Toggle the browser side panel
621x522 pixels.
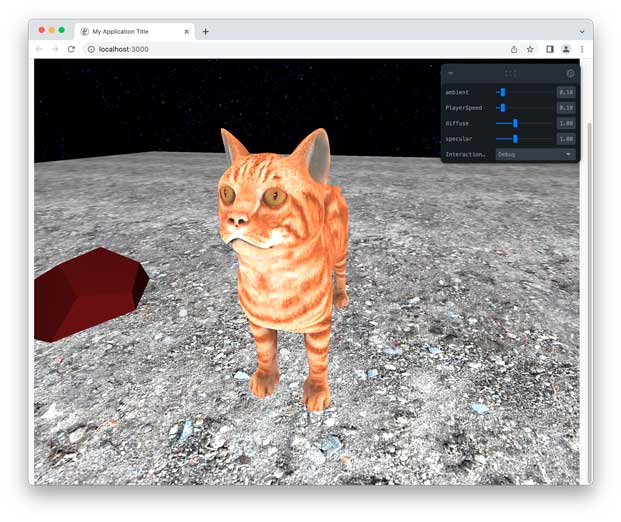(x=550, y=49)
